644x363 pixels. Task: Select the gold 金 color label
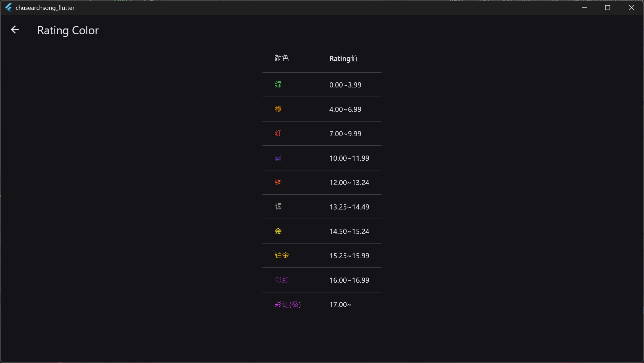278,231
